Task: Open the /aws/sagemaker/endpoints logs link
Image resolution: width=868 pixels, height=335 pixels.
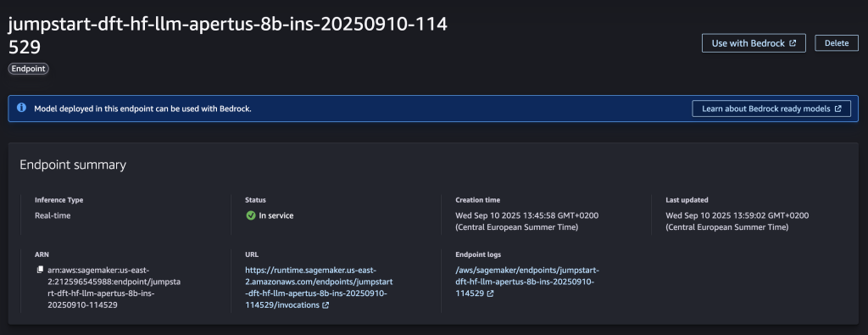Action: coord(526,282)
